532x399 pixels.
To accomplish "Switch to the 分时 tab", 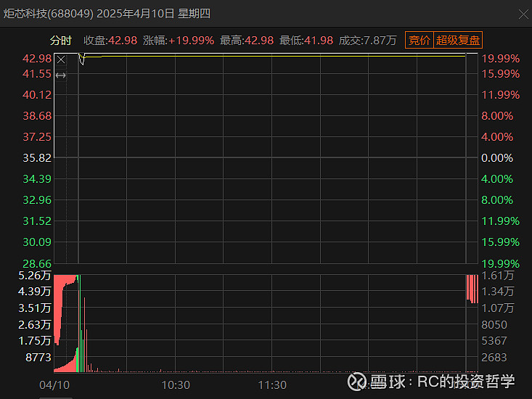I will [61, 41].
